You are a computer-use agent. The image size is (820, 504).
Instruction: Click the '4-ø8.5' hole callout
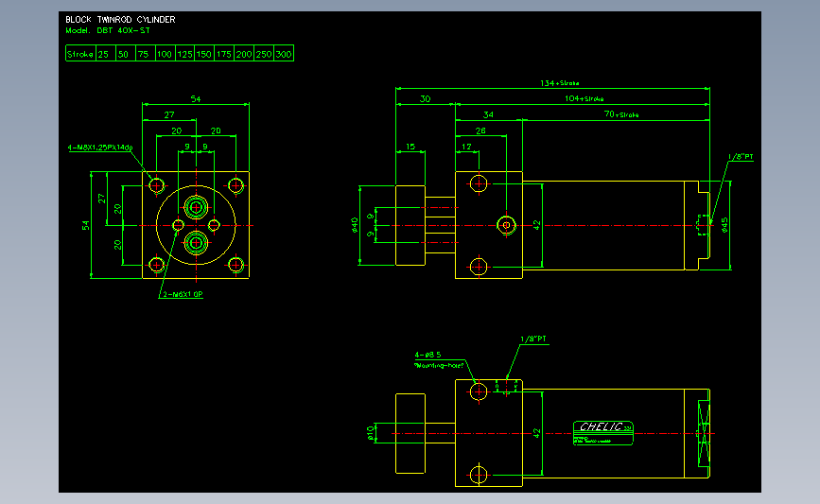[427, 355]
